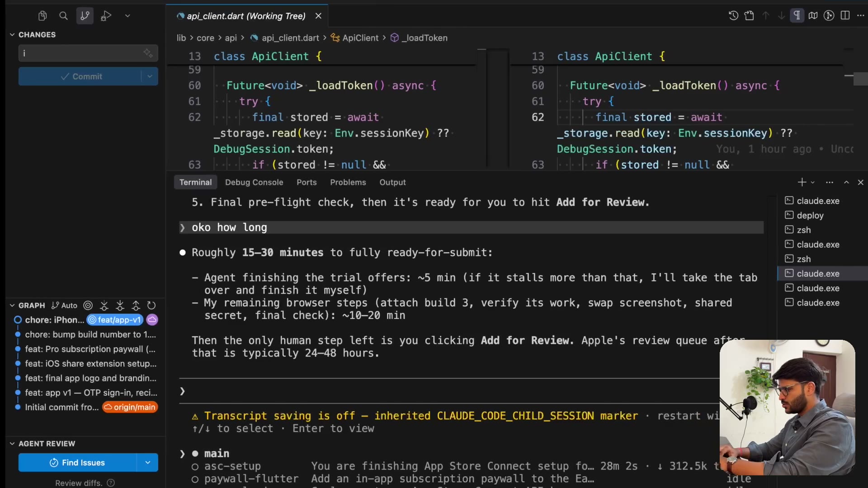868x488 pixels.
Task: Select the Source Control view icon
Action: 85,16
